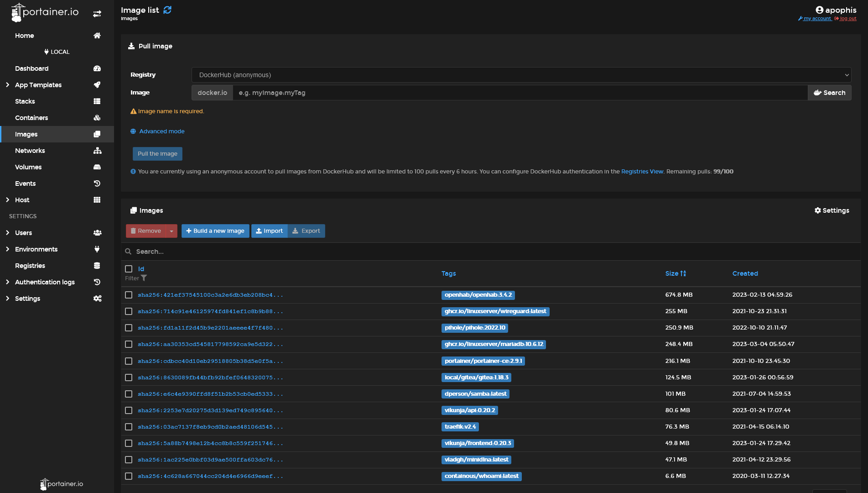Toggle the select-all checkbox beside Id
This screenshot has width=868, height=493.
[x=129, y=269]
